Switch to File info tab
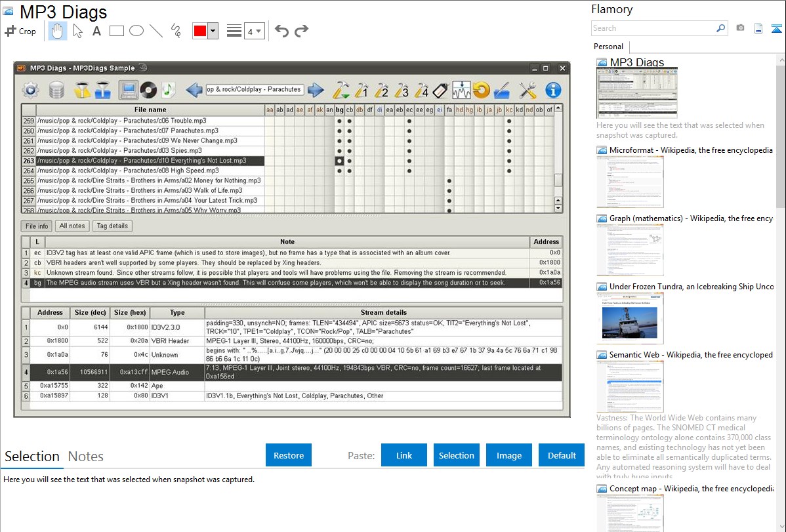The height and width of the screenshot is (532, 786). tap(37, 226)
